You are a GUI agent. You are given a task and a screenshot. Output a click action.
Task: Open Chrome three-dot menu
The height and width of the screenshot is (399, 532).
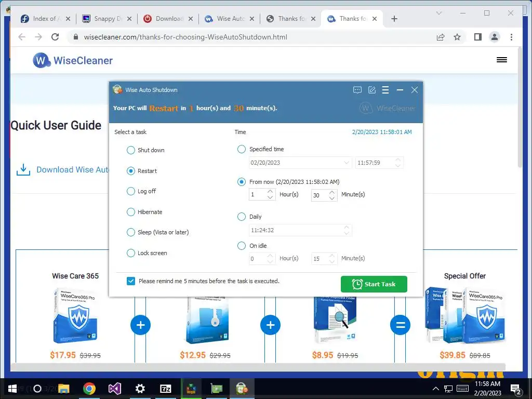coord(511,37)
